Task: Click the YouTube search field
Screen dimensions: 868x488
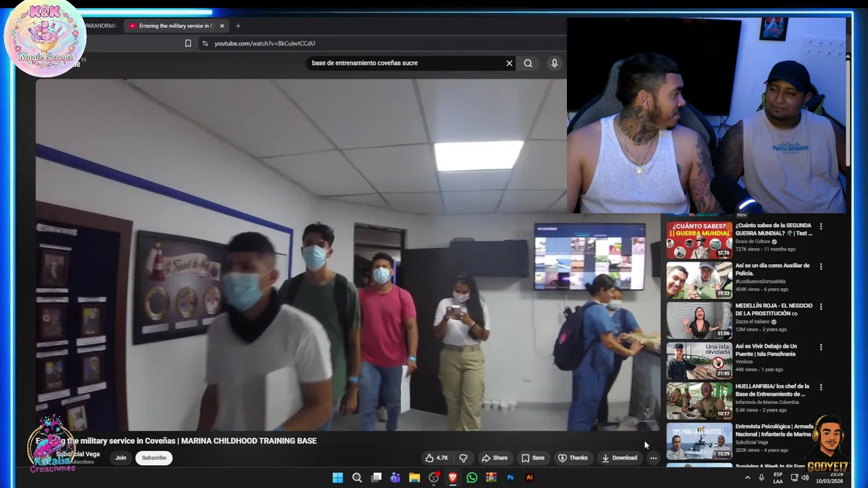Action: click(x=406, y=63)
